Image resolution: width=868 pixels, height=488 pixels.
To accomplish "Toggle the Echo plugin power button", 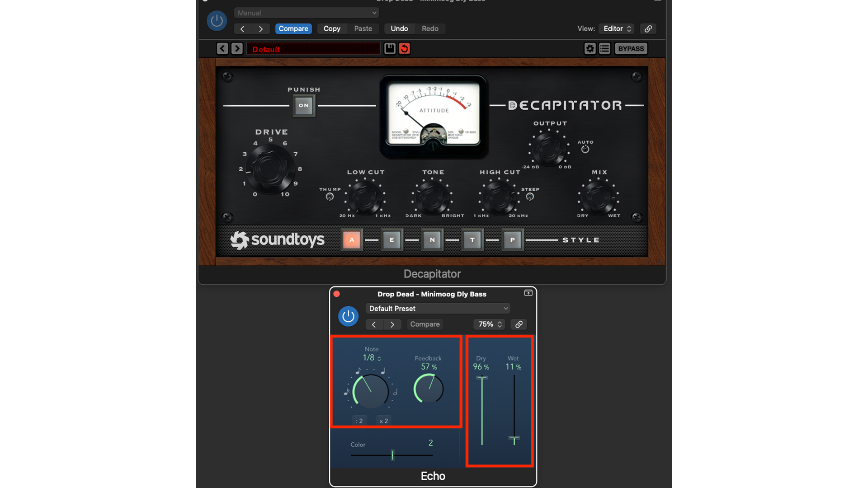I will pyautogui.click(x=348, y=316).
